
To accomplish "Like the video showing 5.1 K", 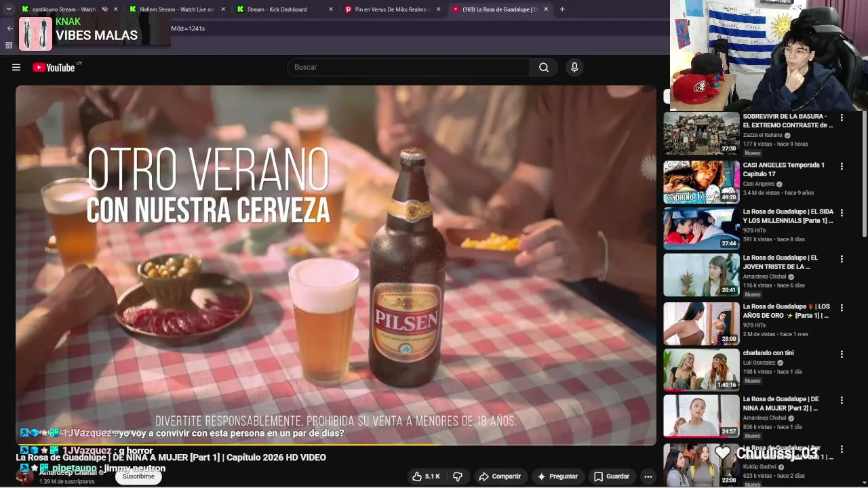I will (x=426, y=476).
